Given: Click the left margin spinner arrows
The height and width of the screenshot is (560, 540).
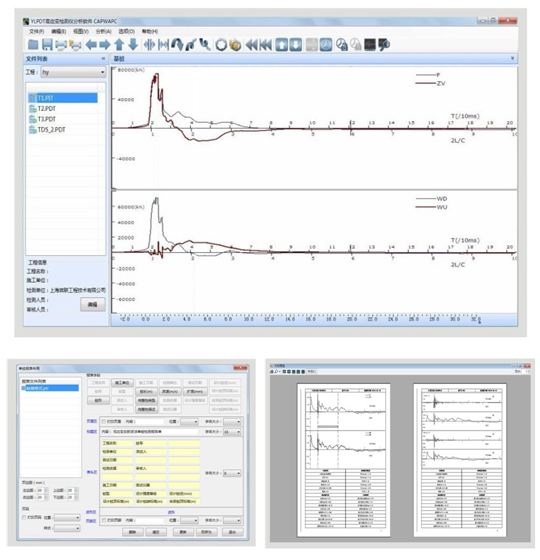Looking at the screenshot, I should [x=46, y=490].
